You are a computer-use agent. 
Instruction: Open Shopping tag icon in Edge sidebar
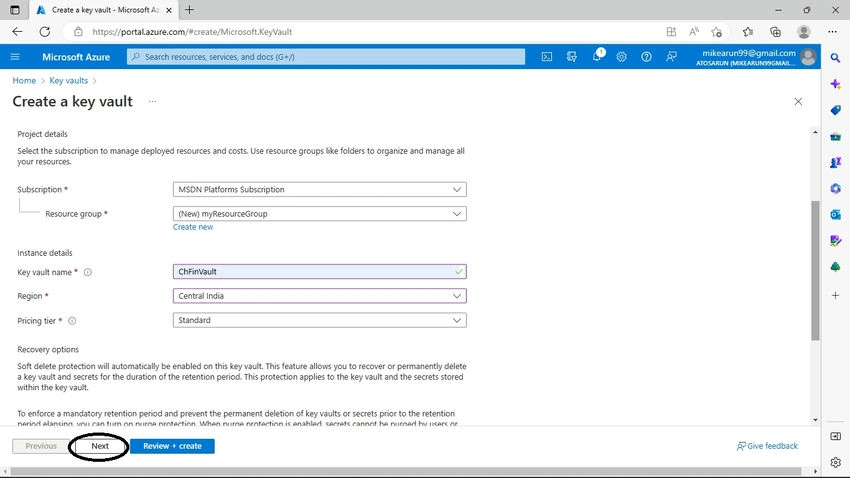click(x=835, y=110)
